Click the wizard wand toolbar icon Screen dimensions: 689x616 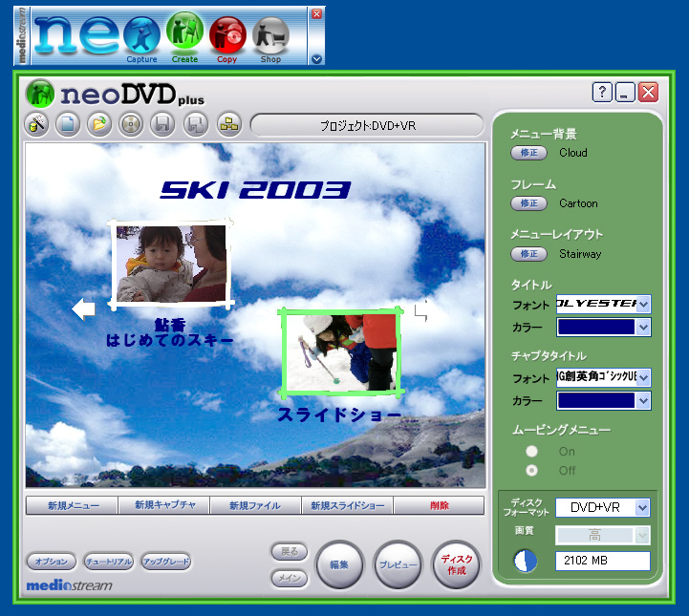[36, 125]
